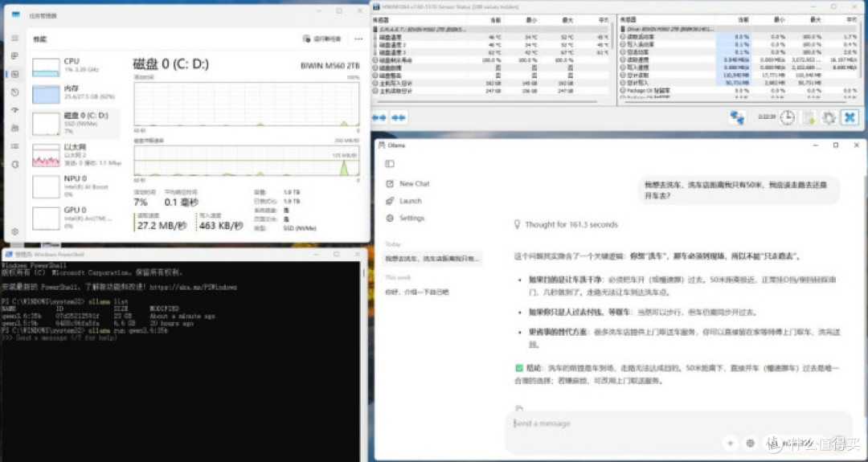Click Run new task button in Task Manager

[321, 39]
